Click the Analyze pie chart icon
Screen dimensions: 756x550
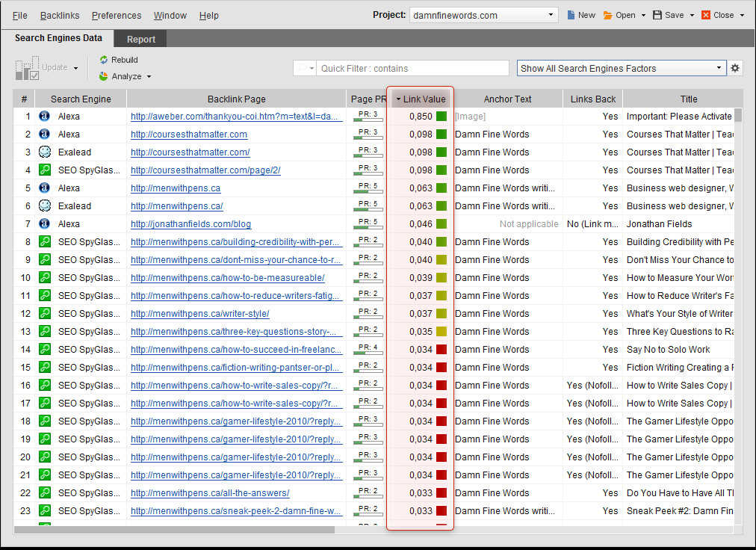click(x=103, y=76)
